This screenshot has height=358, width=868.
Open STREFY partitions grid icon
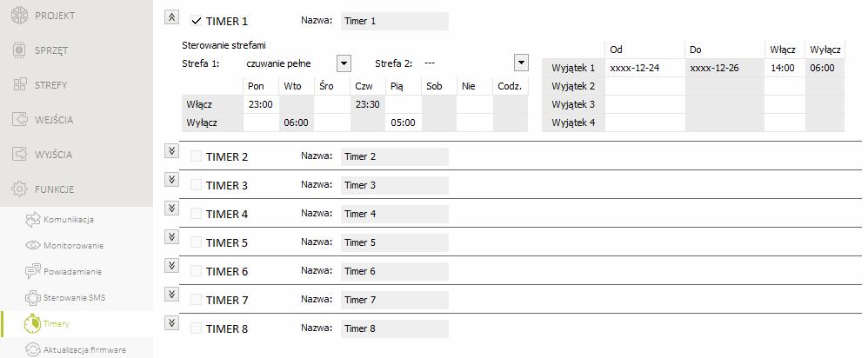[19, 84]
